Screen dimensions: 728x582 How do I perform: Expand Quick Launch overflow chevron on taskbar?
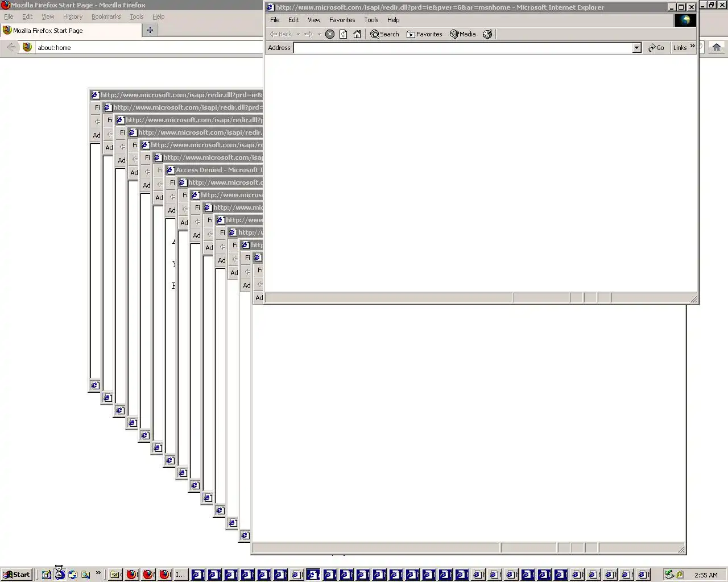(x=98, y=573)
